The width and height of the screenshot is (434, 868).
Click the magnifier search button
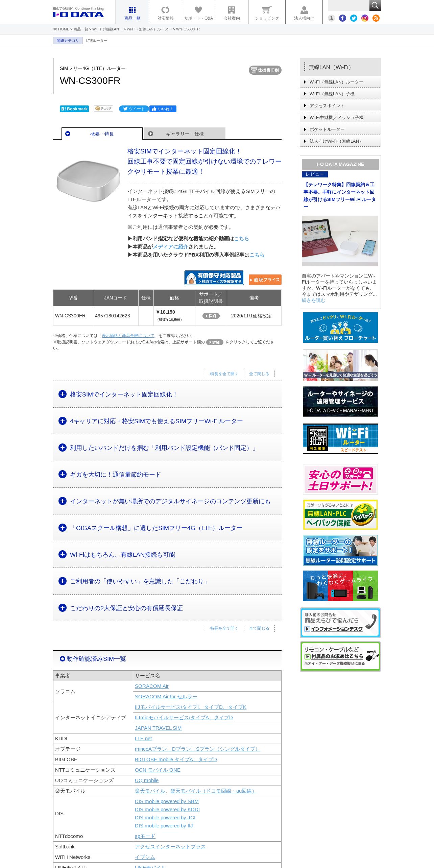pos(375,5)
